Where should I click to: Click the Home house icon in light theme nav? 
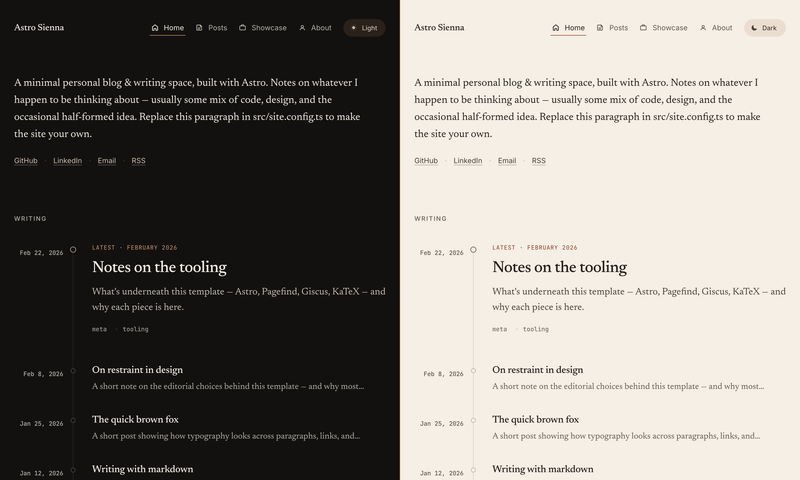click(556, 28)
